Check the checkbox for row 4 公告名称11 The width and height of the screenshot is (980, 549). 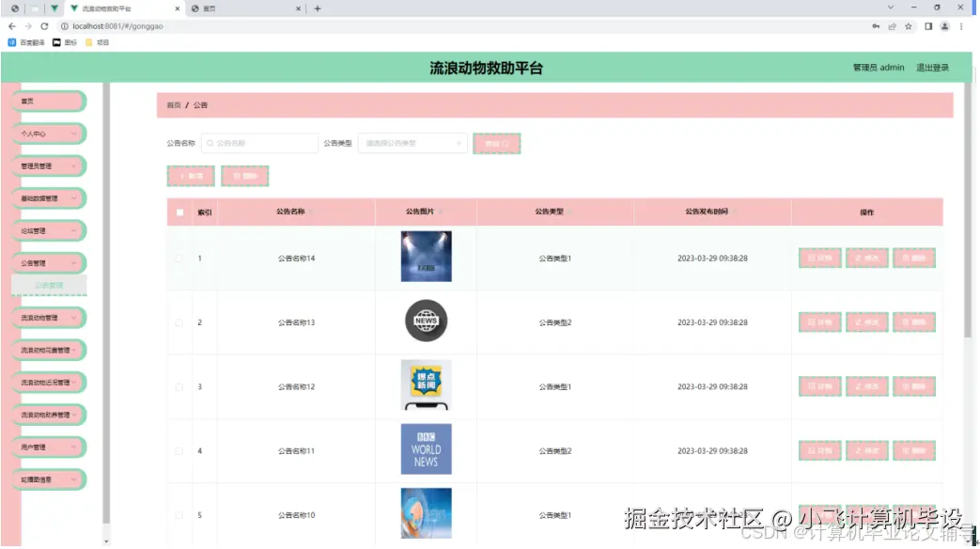click(x=179, y=451)
